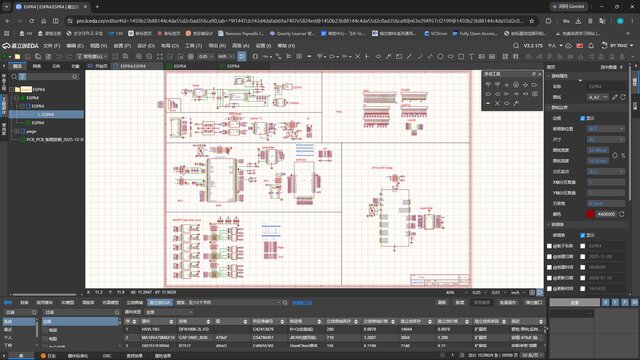Open the 文件(F) menu
The width and height of the screenshot is (640, 360).
(51, 46)
